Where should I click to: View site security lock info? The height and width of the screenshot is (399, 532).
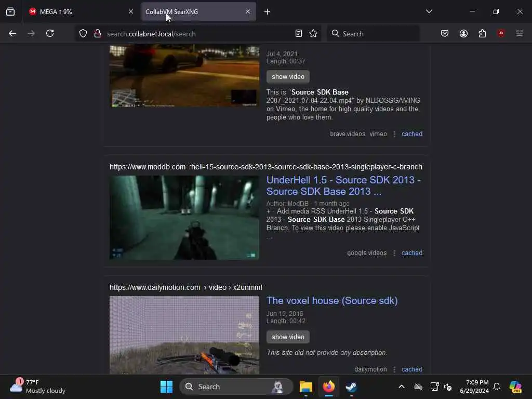[98, 33]
